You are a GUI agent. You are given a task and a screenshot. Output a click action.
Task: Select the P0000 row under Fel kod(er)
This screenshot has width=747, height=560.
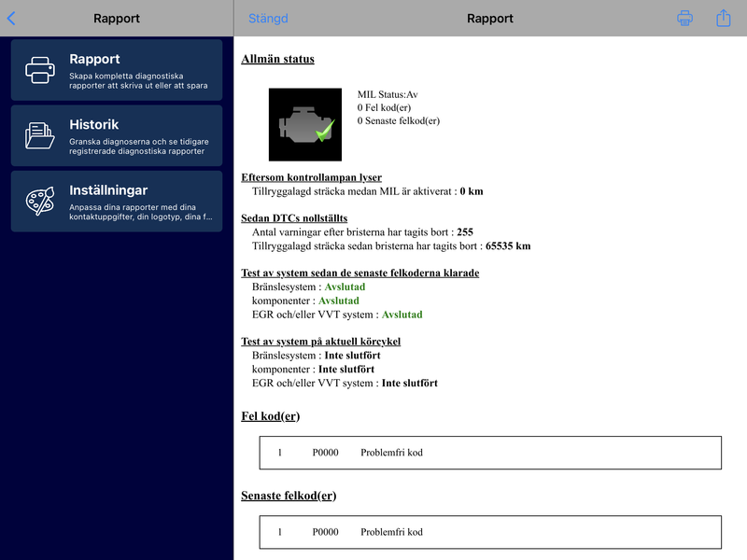[490, 453]
